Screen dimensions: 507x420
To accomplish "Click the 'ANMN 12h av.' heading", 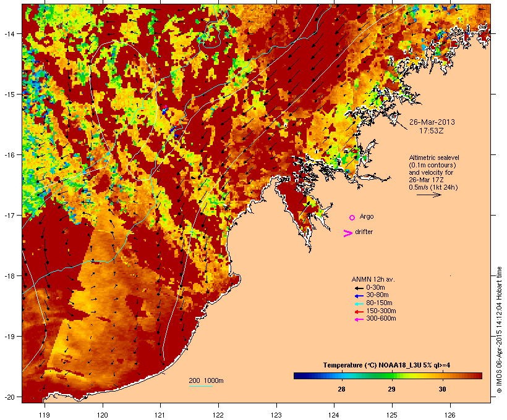I will tap(373, 279).
